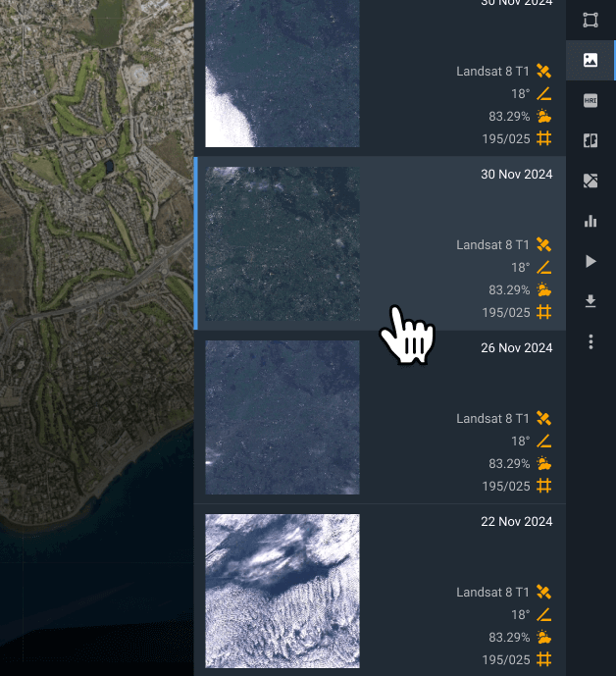Click the grid tile icon on 26 Nov card
The image size is (616, 676).
coord(544,486)
